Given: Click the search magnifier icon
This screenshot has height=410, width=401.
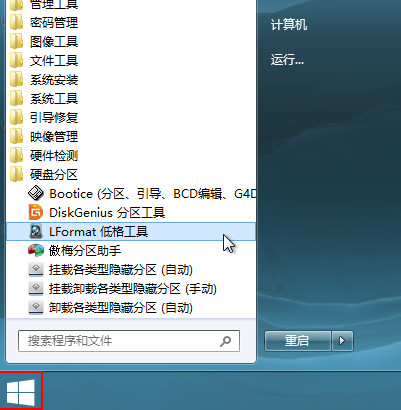Looking at the screenshot, I should point(226,341).
